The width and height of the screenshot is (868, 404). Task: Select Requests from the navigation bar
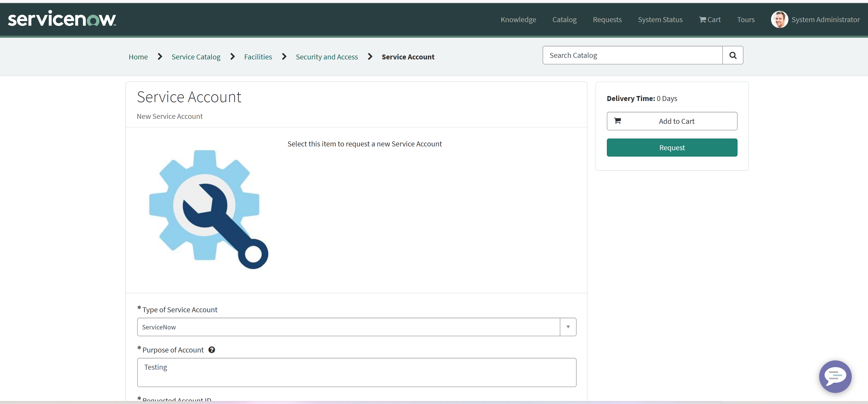pyautogui.click(x=607, y=19)
